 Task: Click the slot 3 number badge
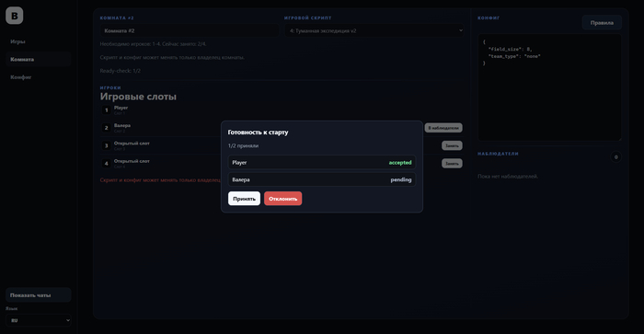point(106,145)
